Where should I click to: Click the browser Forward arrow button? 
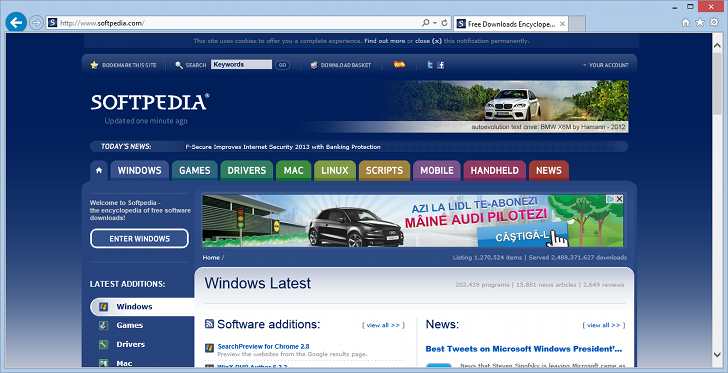tap(36, 23)
